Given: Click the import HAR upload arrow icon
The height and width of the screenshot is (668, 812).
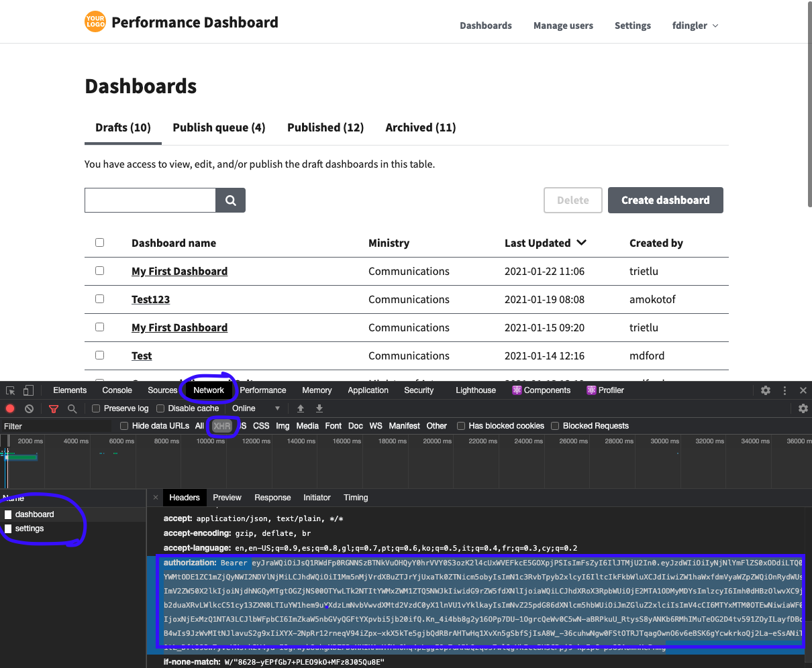Looking at the screenshot, I should (x=301, y=408).
